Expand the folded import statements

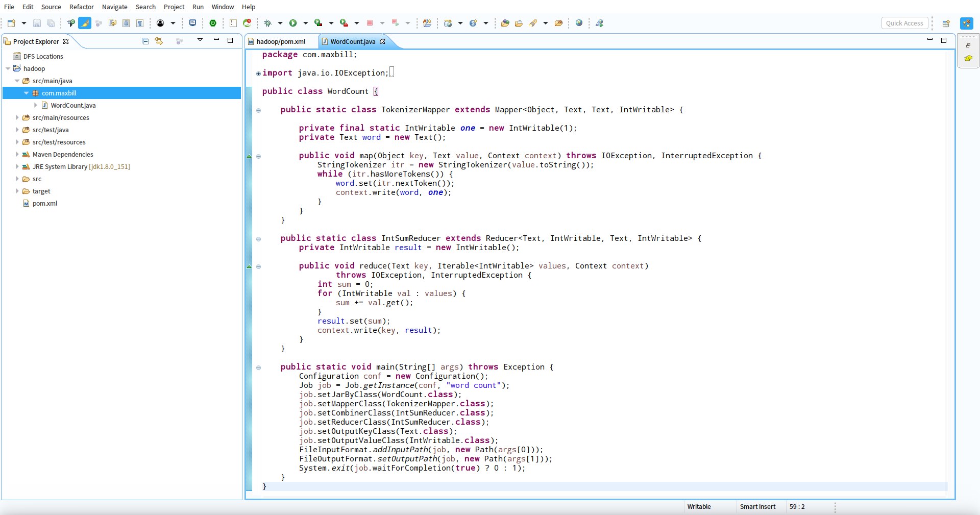tap(258, 73)
